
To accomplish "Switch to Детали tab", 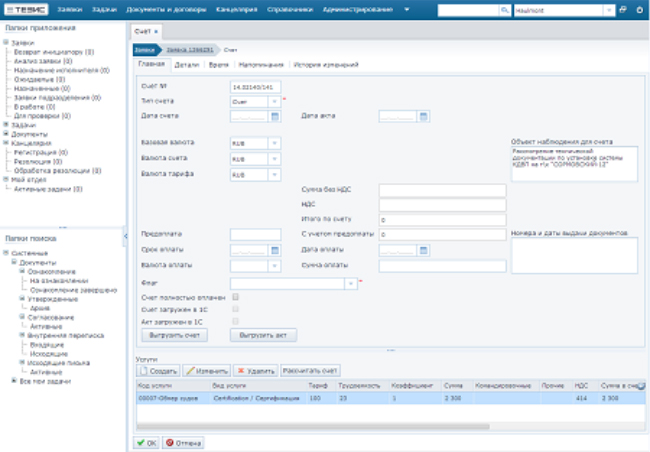I will click(187, 65).
